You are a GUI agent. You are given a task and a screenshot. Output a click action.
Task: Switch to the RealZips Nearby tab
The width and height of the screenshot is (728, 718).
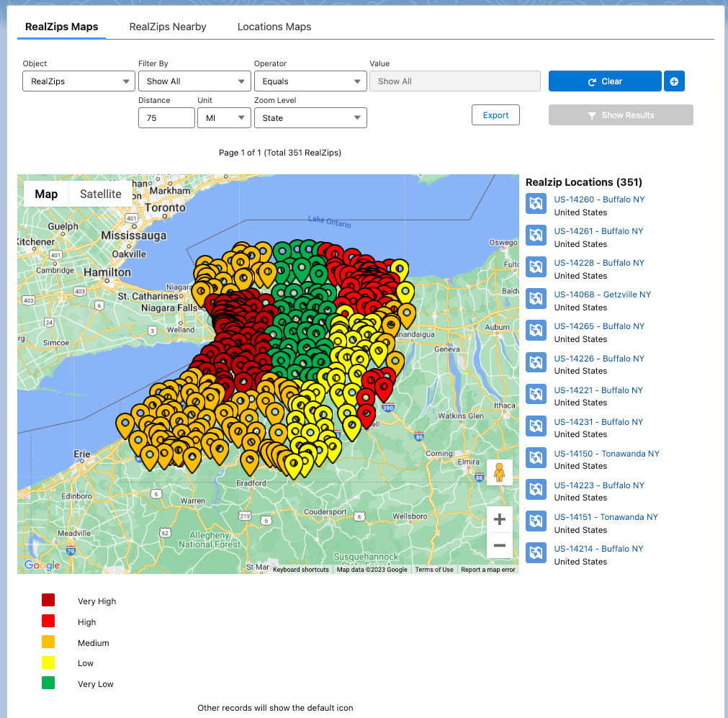point(167,26)
